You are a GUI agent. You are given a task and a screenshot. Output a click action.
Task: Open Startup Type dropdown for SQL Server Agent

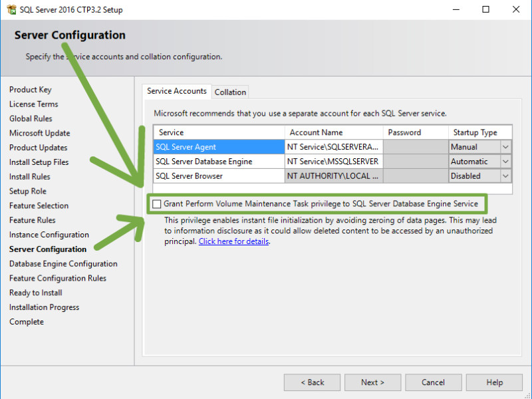click(505, 147)
